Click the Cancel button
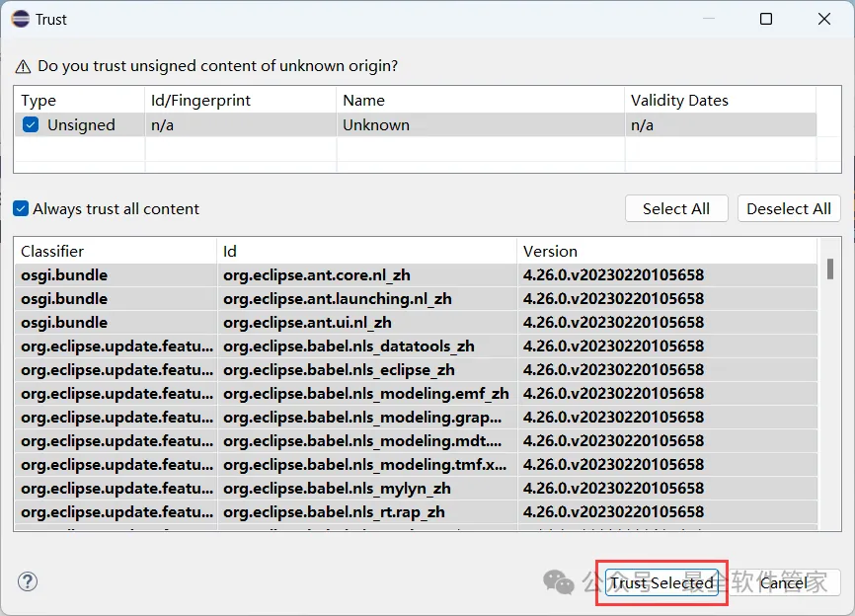855x616 pixels. click(x=784, y=582)
